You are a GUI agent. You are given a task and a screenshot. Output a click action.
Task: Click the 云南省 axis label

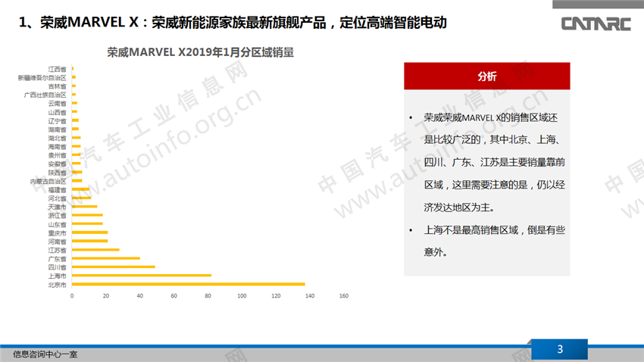click(57, 104)
